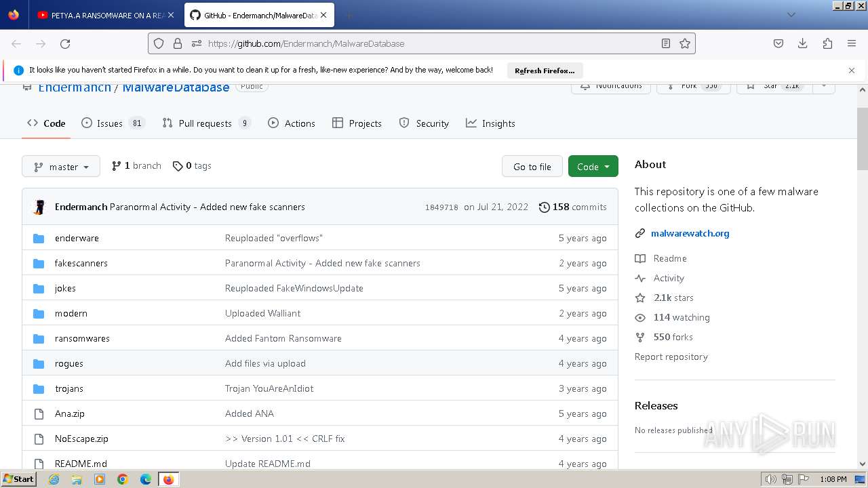
Task: Close the PETYA.A Ransomware YouTube tab
Action: [170, 15]
